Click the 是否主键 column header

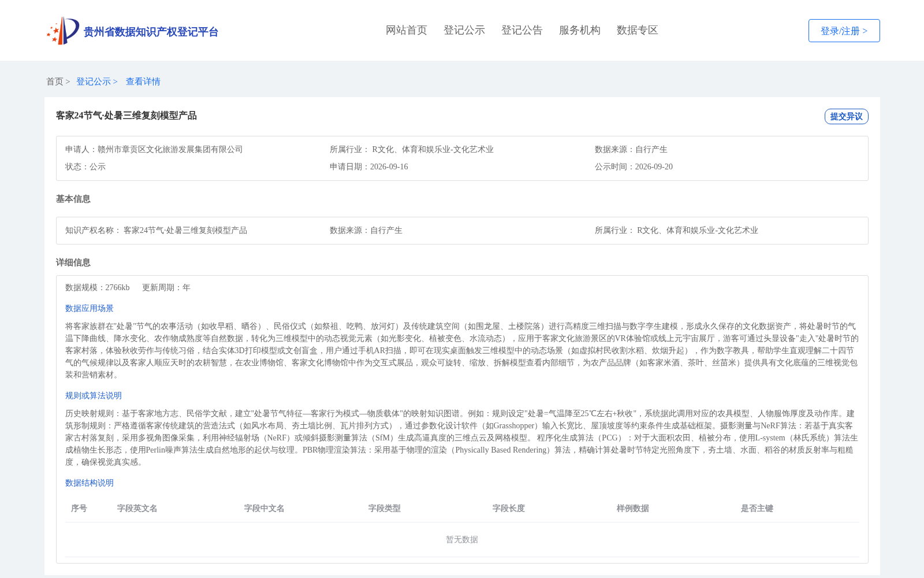(x=757, y=508)
